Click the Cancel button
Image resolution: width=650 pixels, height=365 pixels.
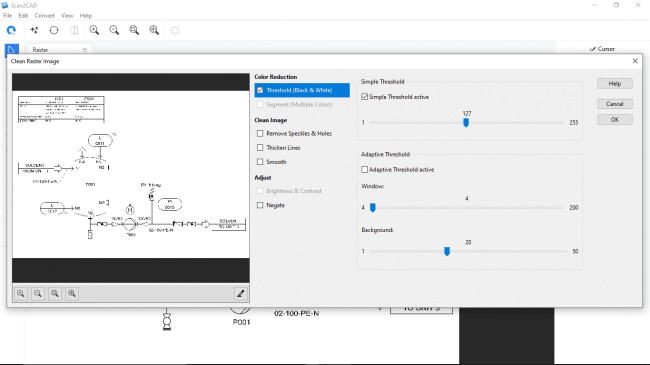(615, 104)
